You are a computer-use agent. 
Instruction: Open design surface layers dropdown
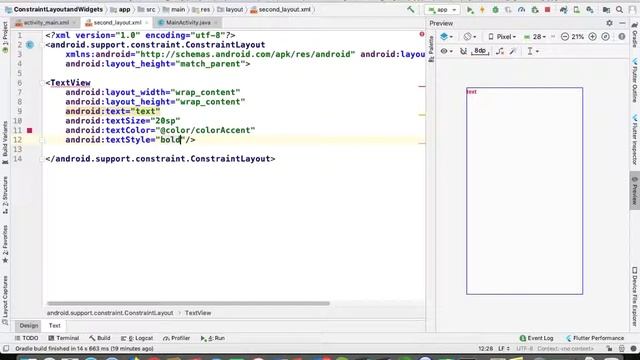coord(447,37)
